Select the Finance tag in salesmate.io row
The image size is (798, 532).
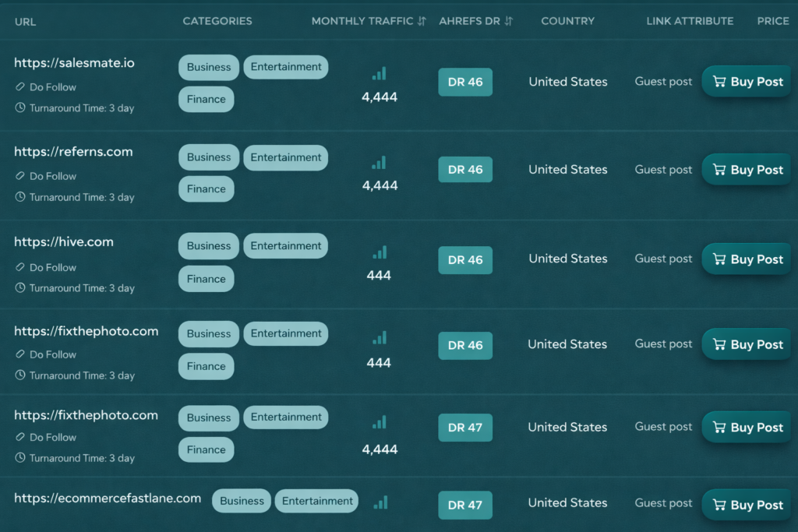pos(206,99)
